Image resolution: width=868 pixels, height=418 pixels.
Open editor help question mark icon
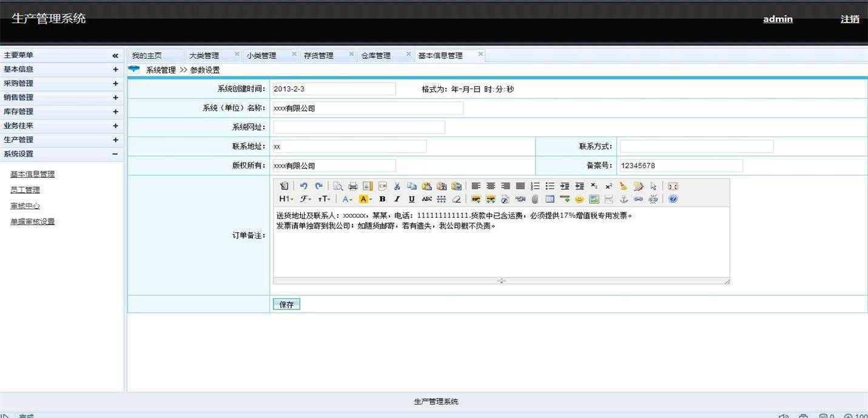pyautogui.click(x=673, y=199)
